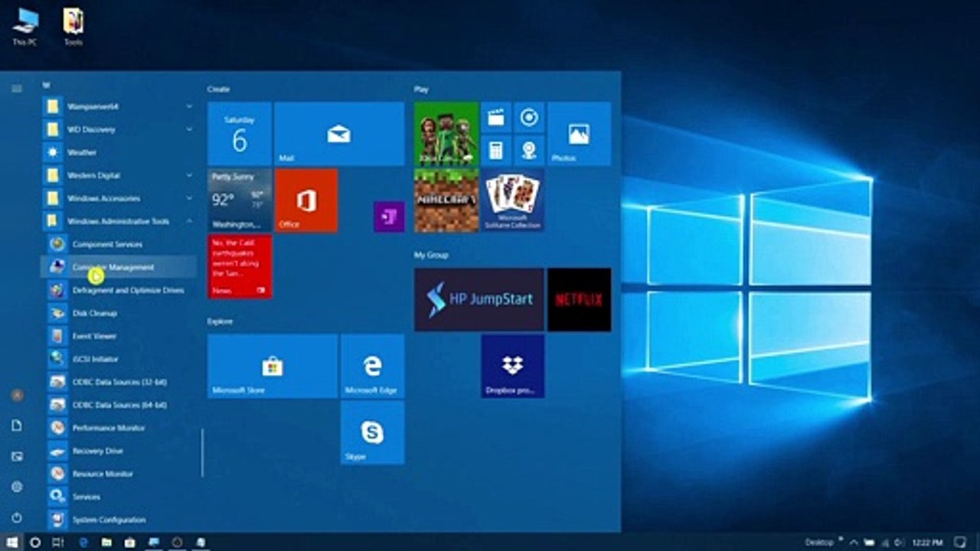Open Settings from the Start sidebar gear
This screenshot has height=551, width=980.
17,487
